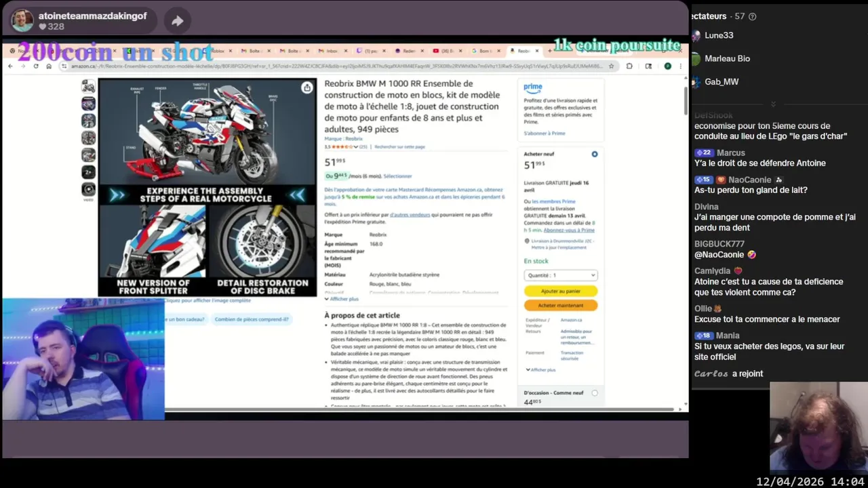The height and width of the screenshot is (488, 868).
Task: Click the prime logo in sidebar box
Action: (533, 87)
